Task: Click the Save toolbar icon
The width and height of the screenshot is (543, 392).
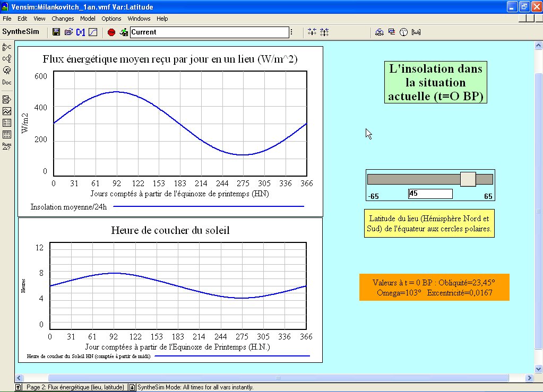Action: tap(56, 32)
